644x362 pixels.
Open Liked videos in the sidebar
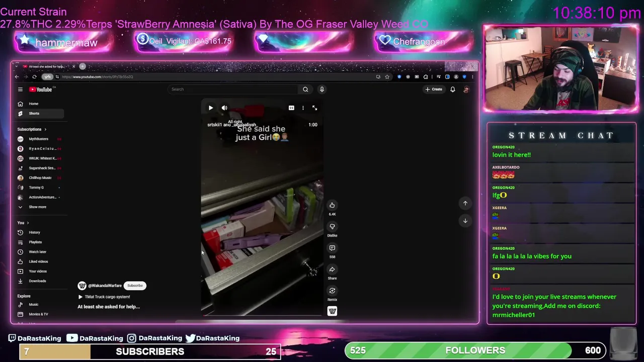(39, 261)
